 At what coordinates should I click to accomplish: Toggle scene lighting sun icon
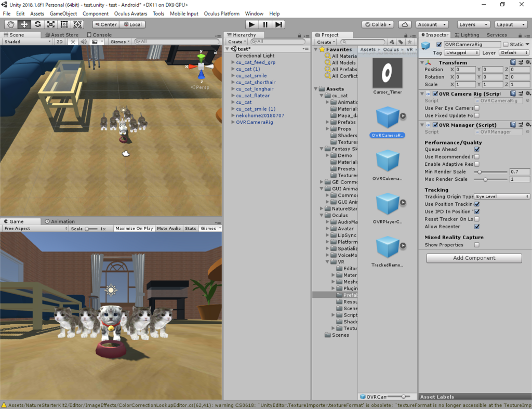[x=73, y=42]
